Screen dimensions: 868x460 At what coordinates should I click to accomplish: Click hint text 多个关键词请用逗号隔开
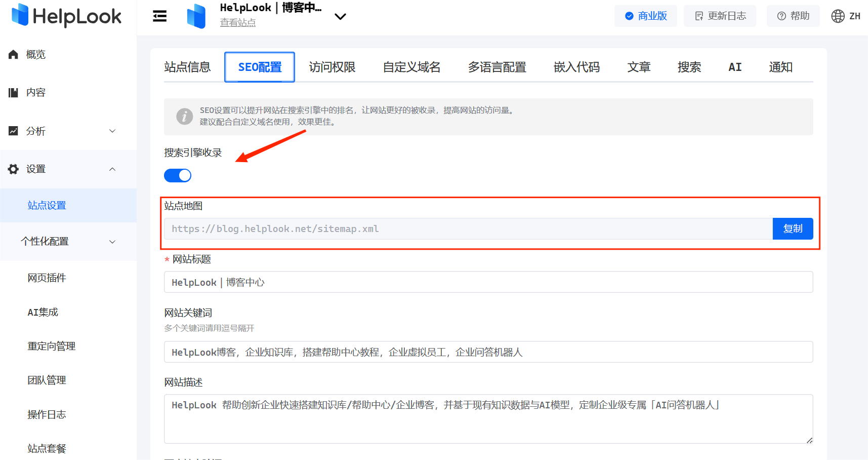point(209,328)
